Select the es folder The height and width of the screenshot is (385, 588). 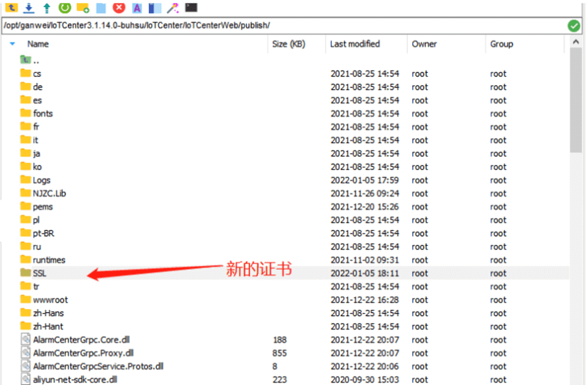click(37, 100)
